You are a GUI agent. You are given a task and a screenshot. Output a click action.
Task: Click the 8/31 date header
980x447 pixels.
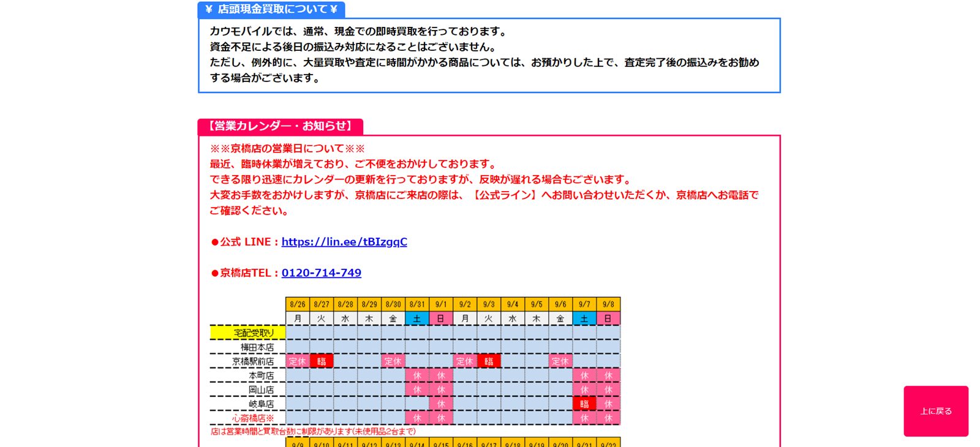pyautogui.click(x=417, y=304)
